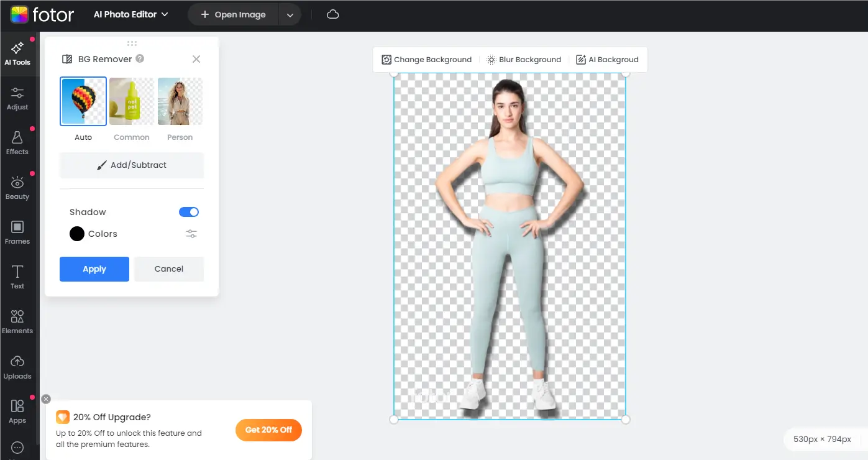Image resolution: width=868 pixels, height=460 pixels.
Task: Close the BG Remover panel
Action: coord(196,59)
